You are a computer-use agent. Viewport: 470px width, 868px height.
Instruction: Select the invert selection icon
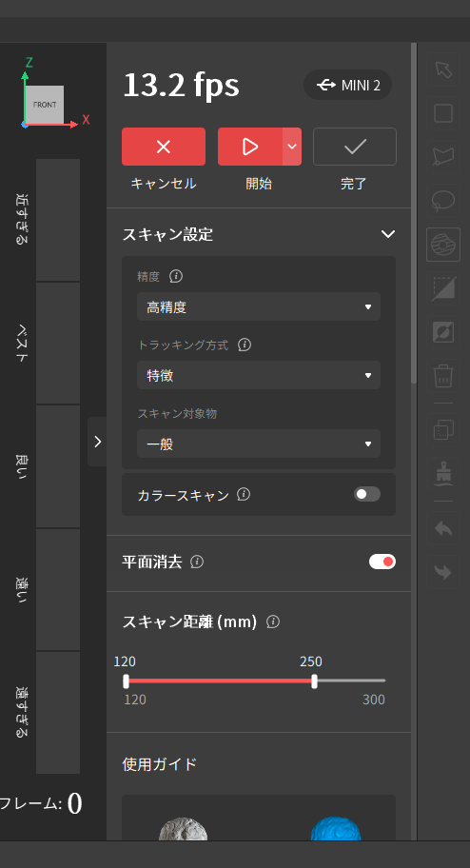(443, 332)
